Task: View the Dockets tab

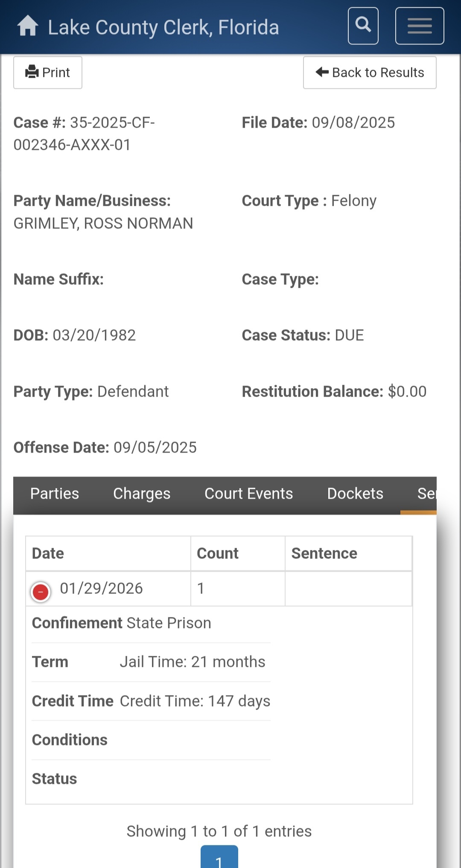Action: pos(355,494)
